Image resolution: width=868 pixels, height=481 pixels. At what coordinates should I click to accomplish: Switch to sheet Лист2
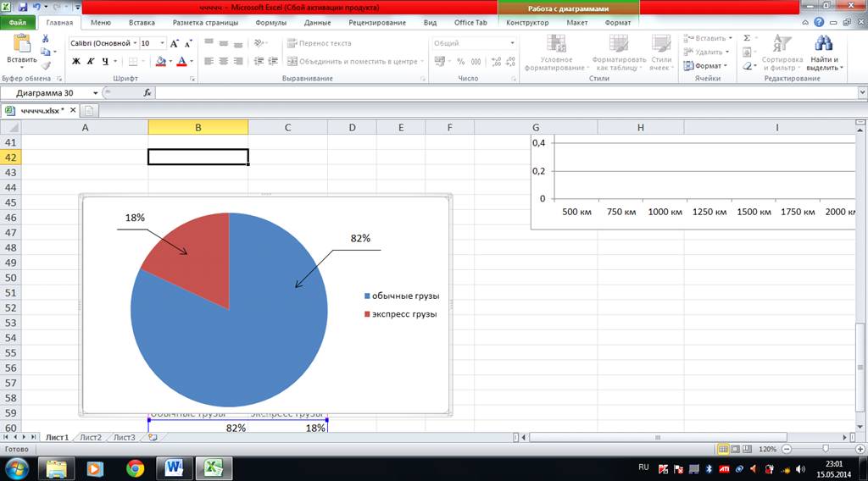coord(90,437)
